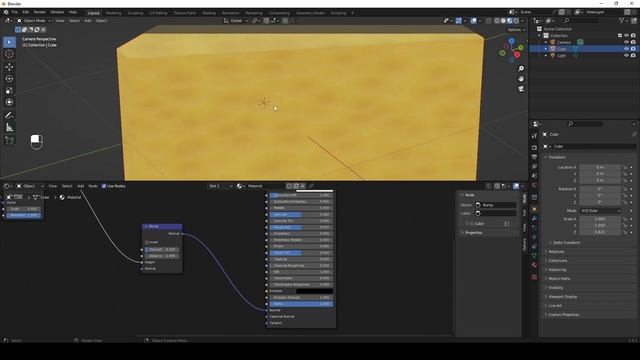Viewport: 640px width, 360px height.
Task: Hide Light in viewport via eye icon
Action: coord(626,56)
